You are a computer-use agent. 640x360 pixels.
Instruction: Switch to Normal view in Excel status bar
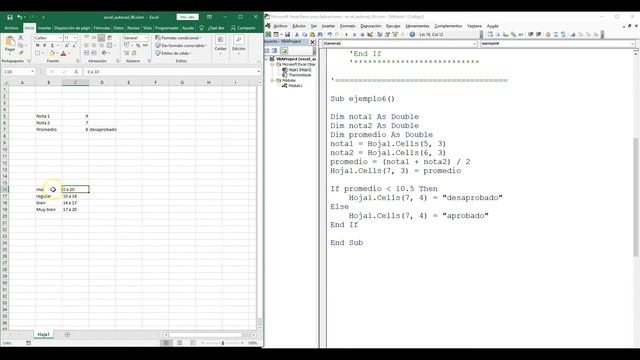[x=166, y=343]
